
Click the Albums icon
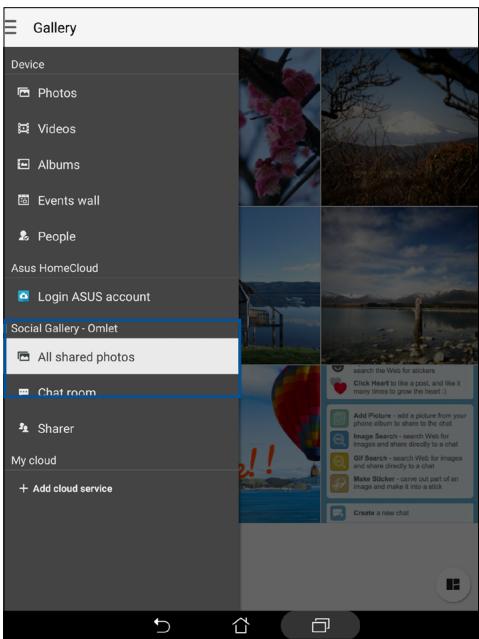point(24,164)
